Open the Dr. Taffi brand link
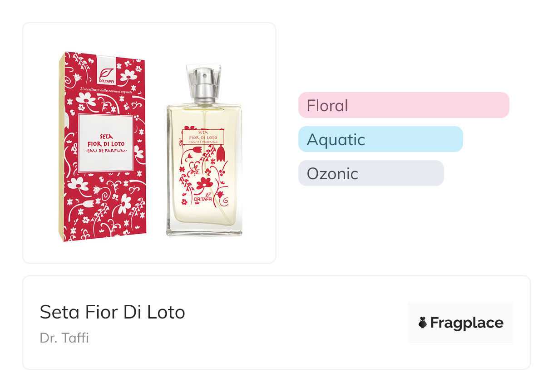The image size is (553, 392). [x=64, y=338]
